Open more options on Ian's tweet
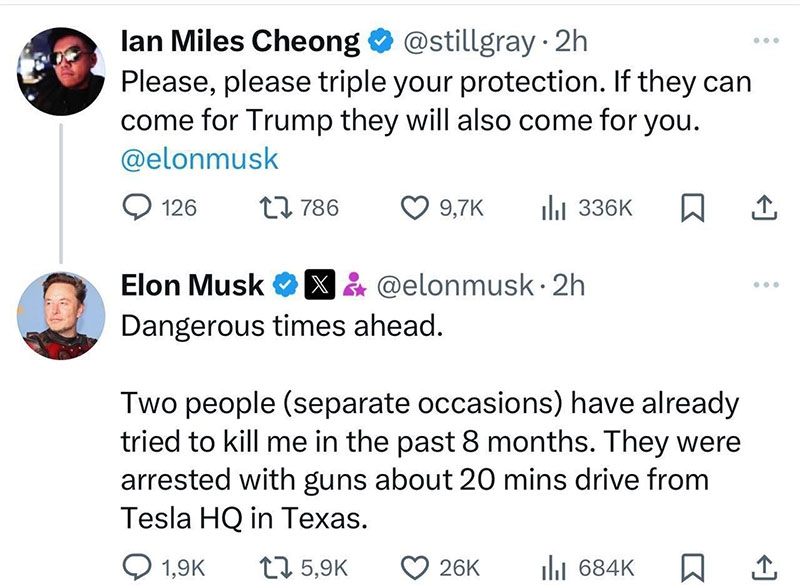Image resolution: width=800 pixels, height=585 pixels. pyautogui.click(x=764, y=41)
